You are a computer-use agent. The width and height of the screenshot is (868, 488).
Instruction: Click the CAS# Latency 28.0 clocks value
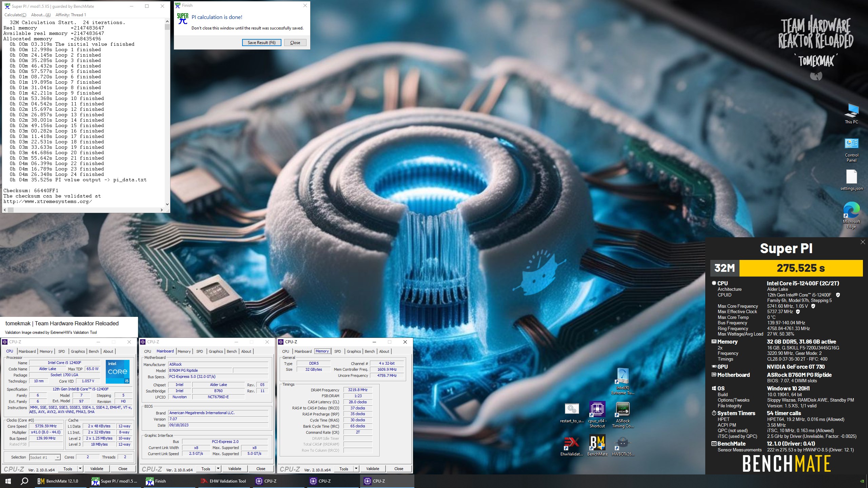pyautogui.click(x=358, y=402)
